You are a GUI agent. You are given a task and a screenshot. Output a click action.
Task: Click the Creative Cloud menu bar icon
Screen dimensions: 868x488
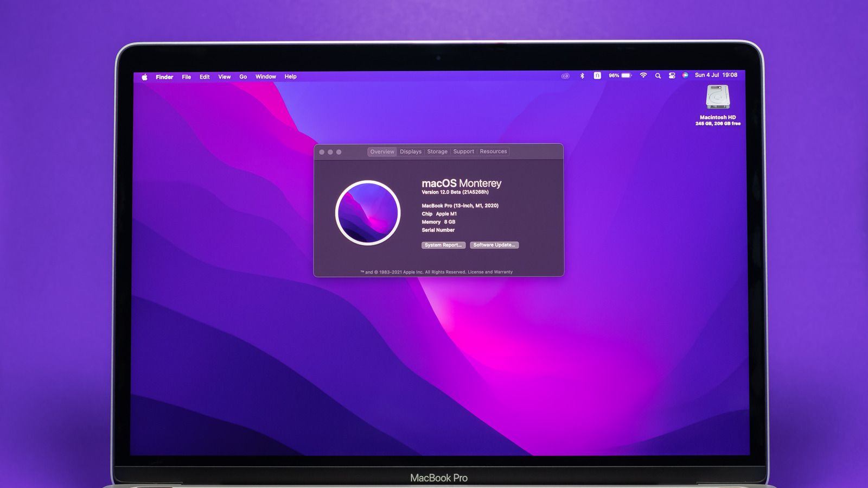point(565,76)
